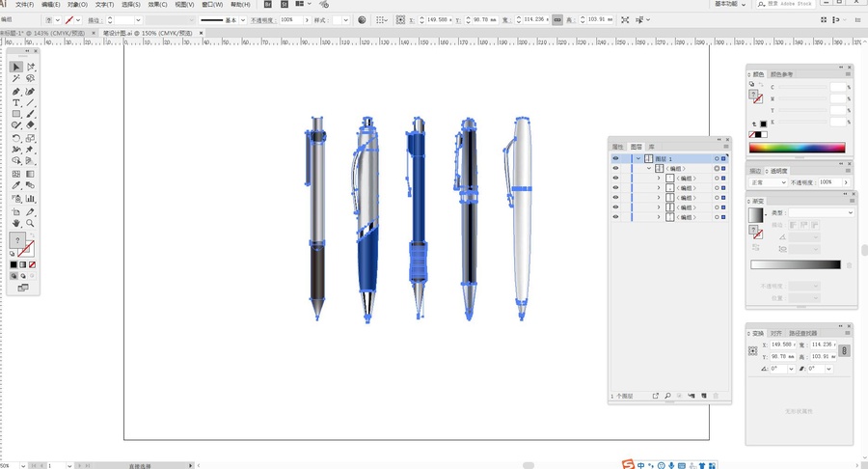Expand the third nested 编组 group

click(659, 198)
